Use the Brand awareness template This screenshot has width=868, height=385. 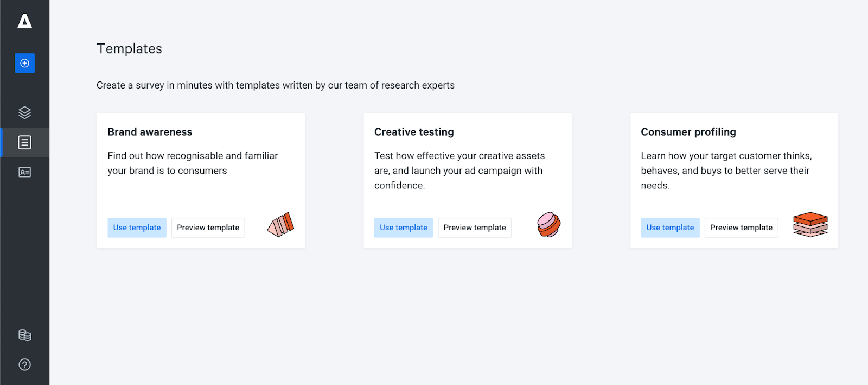137,228
